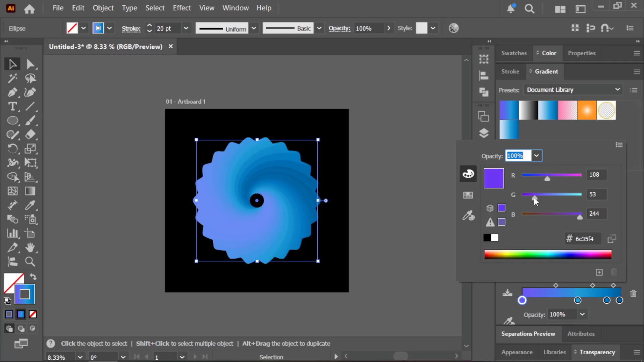
Task: Open Basic brush definition dropdown
Action: (x=319, y=28)
